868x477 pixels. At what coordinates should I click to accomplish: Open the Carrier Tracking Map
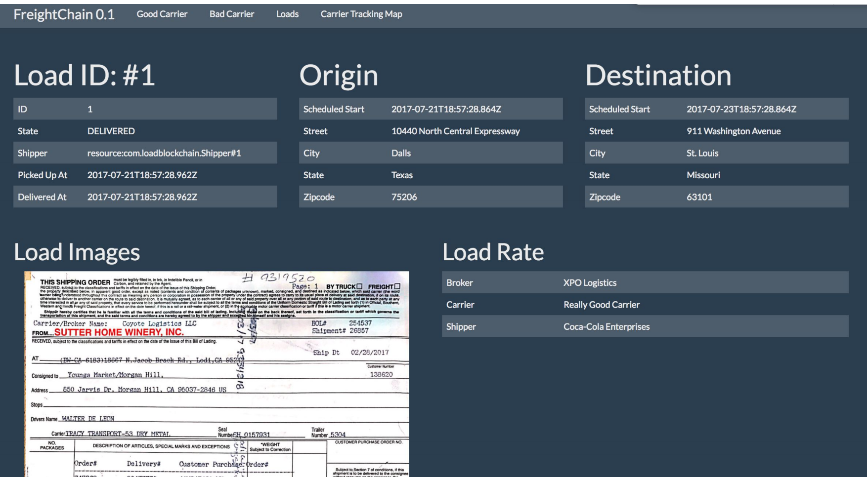point(361,14)
